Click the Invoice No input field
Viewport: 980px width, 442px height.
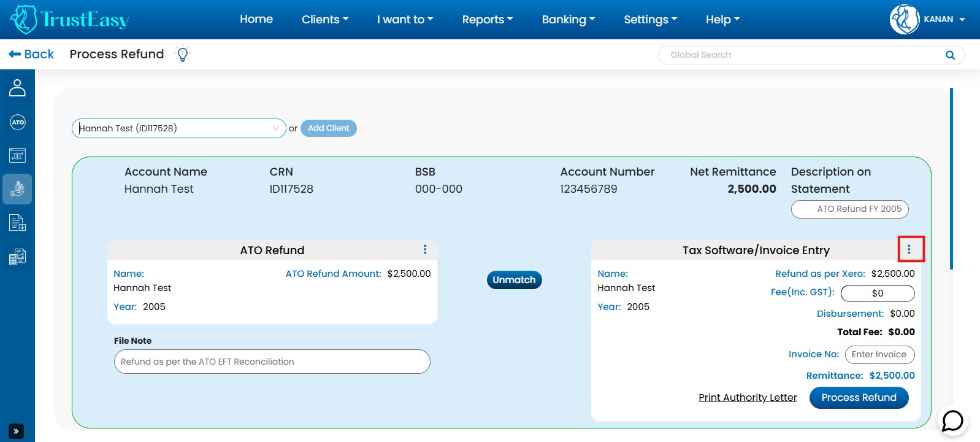(x=879, y=355)
